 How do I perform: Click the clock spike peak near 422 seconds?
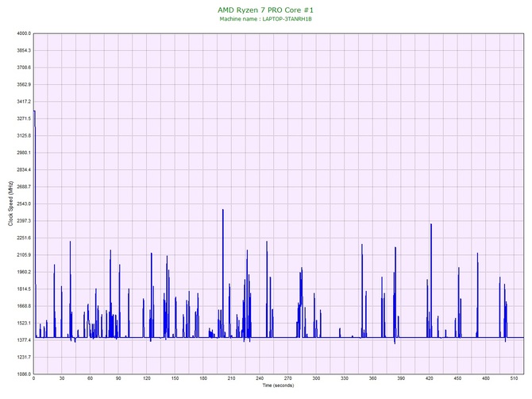tap(431, 224)
